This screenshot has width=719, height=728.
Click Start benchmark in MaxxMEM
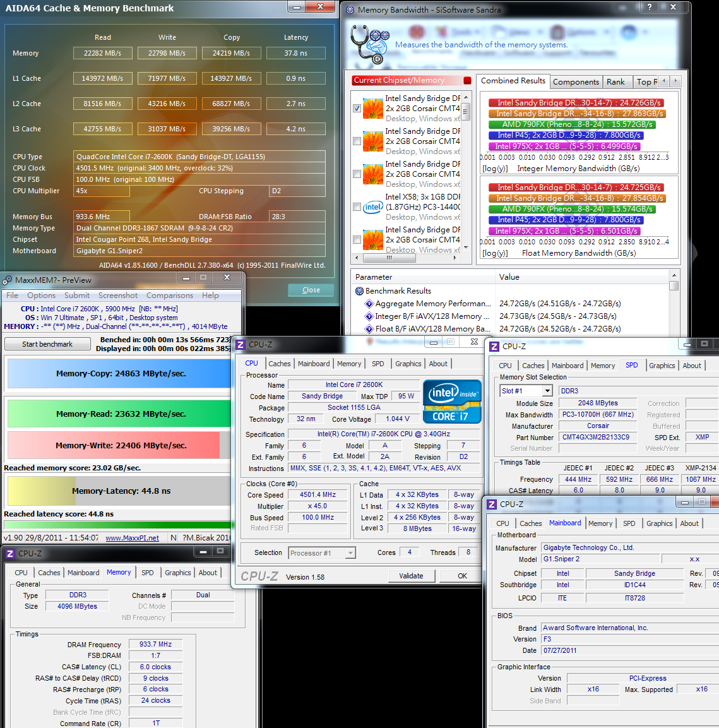tap(47, 344)
